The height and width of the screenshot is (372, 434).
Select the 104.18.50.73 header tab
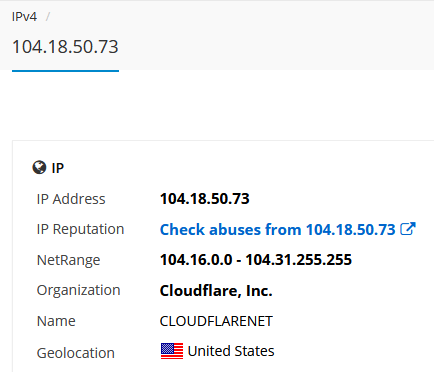coord(65,47)
